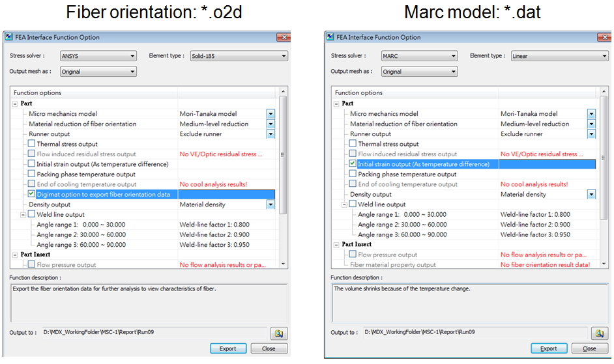Click browse folder icon in MARC dialog
Image resolution: width=614 pixels, height=364 pixels.
pyautogui.click(x=599, y=333)
